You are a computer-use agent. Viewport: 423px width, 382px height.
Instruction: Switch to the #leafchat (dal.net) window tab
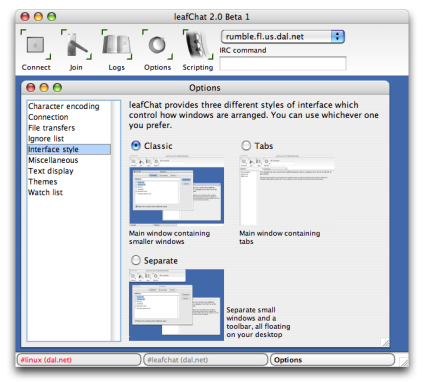(205, 360)
